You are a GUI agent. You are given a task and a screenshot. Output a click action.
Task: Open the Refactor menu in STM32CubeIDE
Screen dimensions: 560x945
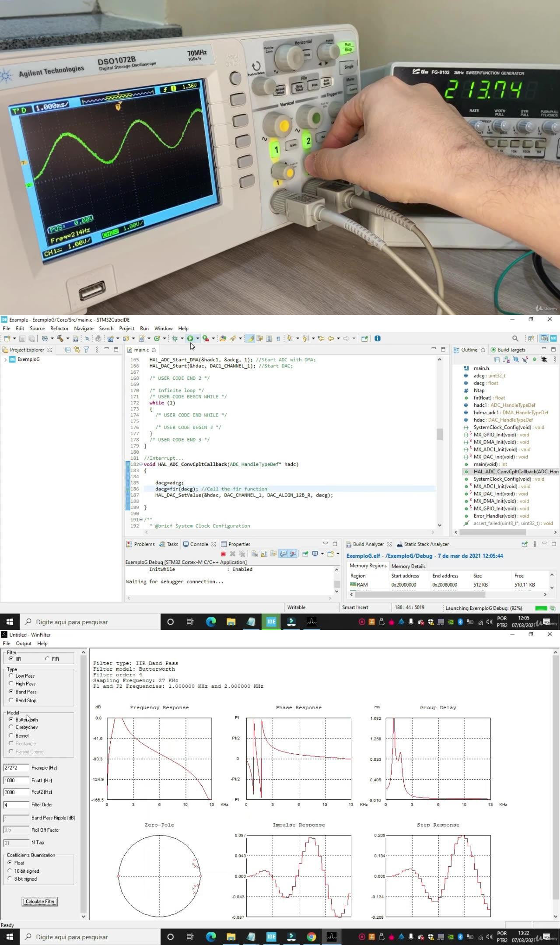[59, 328]
